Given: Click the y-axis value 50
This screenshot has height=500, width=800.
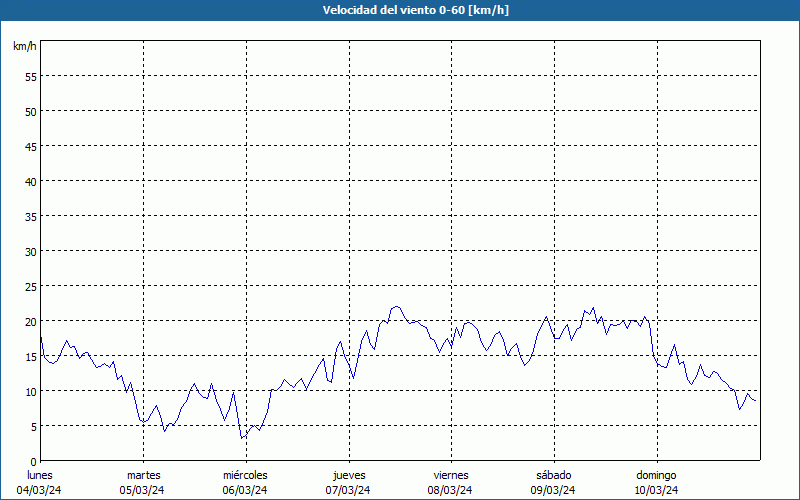Looking at the screenshot, I should pos(31,111).
